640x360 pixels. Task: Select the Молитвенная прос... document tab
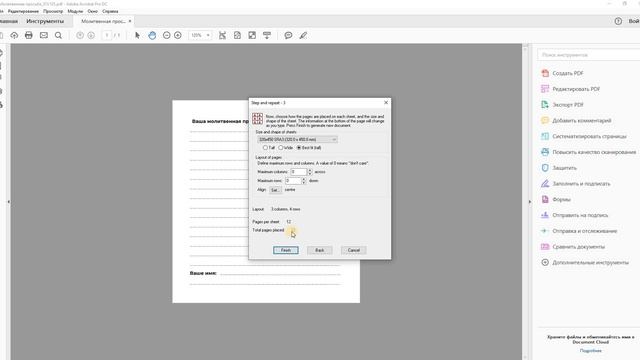tap(103, 21)
